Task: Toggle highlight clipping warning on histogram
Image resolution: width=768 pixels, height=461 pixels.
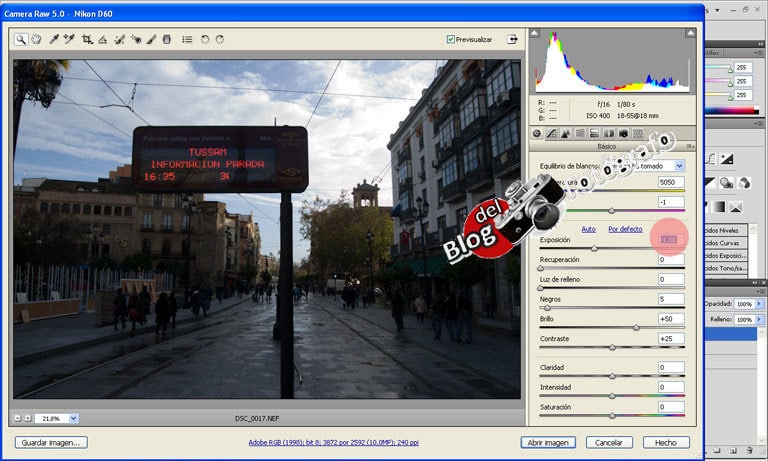Action: point(690,33)
